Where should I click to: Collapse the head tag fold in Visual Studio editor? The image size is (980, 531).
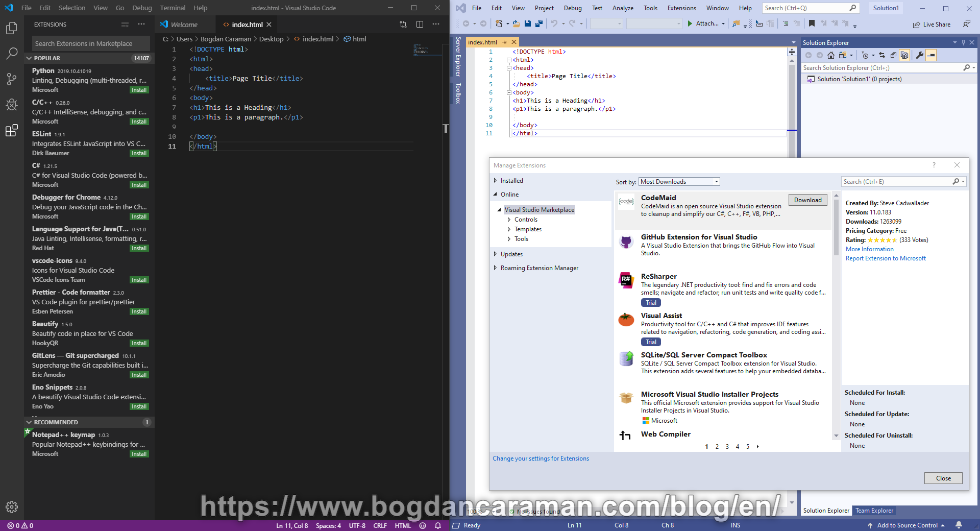tap(509, 68)
